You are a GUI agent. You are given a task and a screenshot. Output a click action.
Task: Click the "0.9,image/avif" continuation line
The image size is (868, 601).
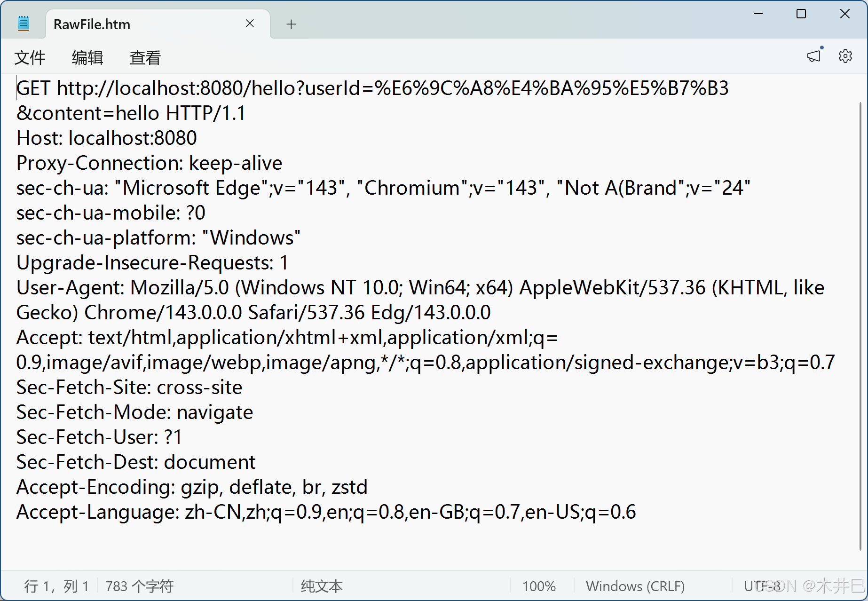(x=426, y=363)
